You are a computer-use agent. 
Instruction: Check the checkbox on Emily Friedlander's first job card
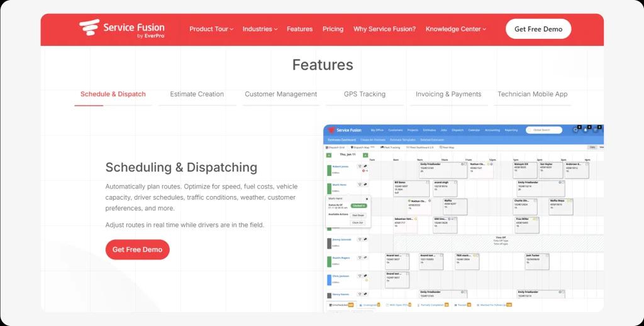coord(464,165)
